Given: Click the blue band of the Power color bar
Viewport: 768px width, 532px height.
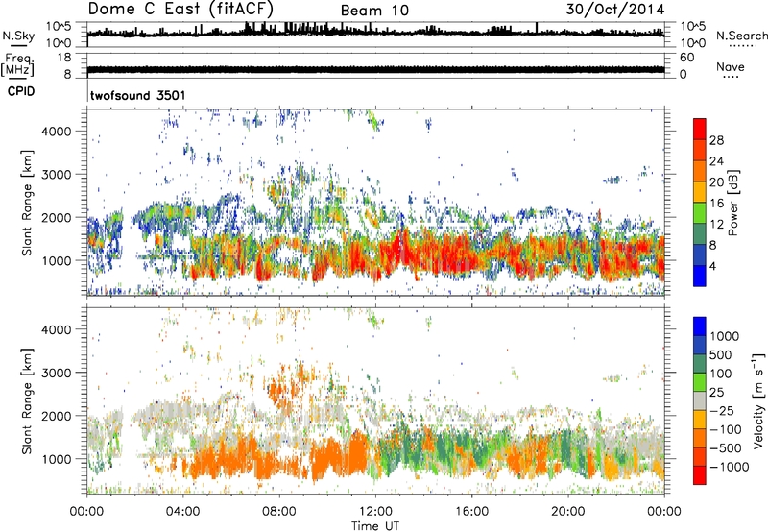Looking at the screenshot, I should [x=700, y=276].
